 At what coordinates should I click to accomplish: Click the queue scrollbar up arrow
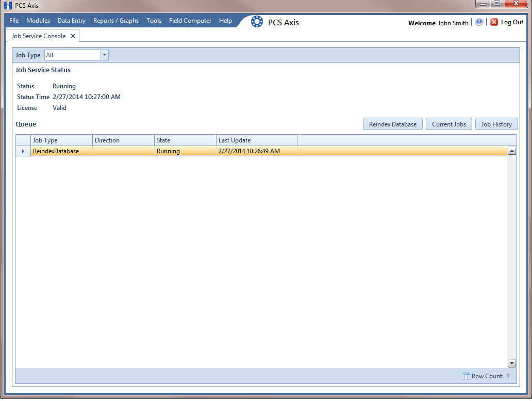pos(512,151)
